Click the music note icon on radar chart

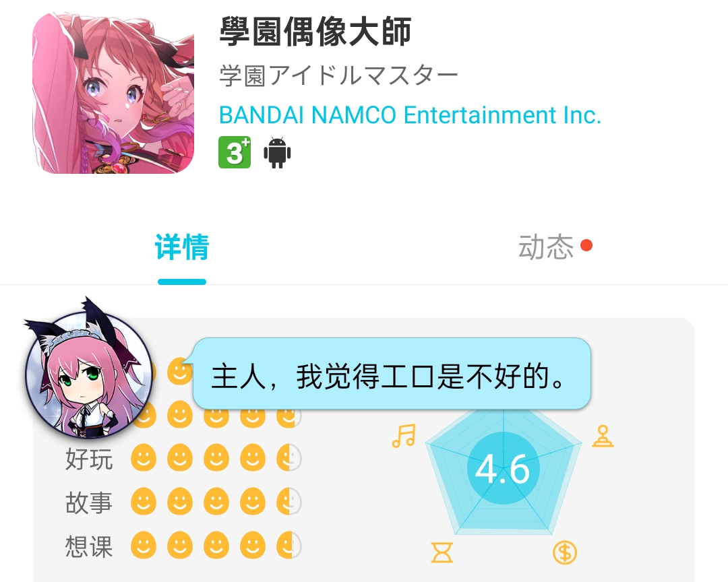click(x=404, y=436)
